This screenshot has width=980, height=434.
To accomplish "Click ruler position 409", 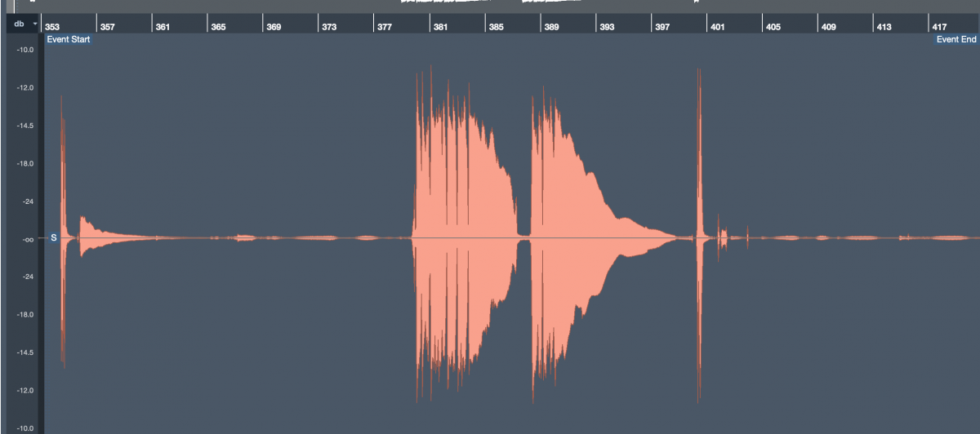I will (x=828, y=27).
